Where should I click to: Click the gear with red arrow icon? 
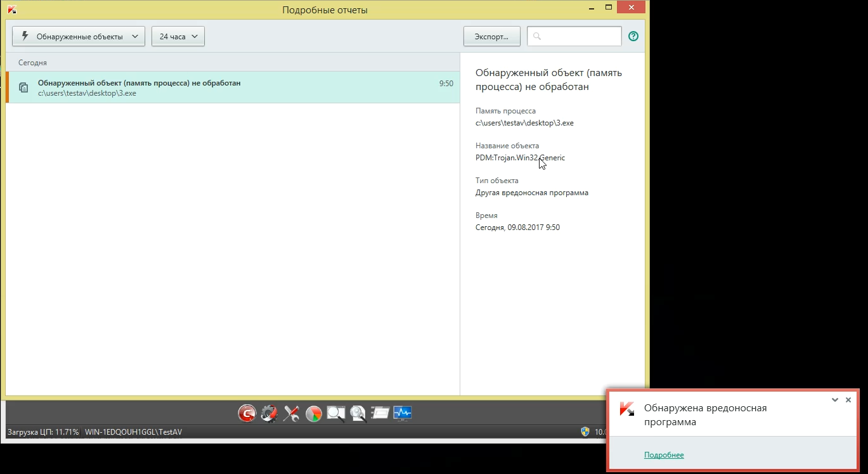269,414
